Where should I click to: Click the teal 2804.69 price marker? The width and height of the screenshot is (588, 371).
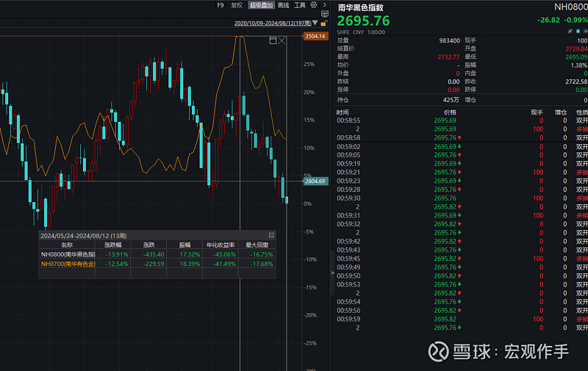point(315,181)
